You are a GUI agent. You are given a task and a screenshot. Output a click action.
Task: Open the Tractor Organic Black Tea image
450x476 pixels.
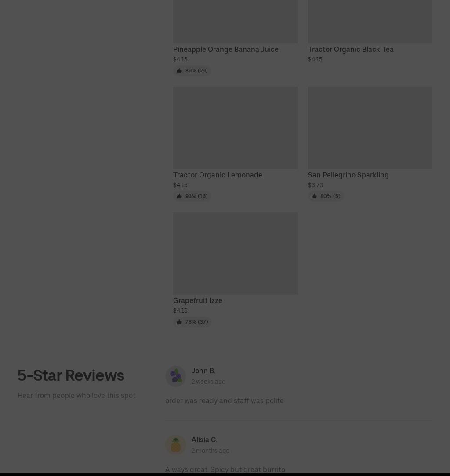(x=370, y=21)
